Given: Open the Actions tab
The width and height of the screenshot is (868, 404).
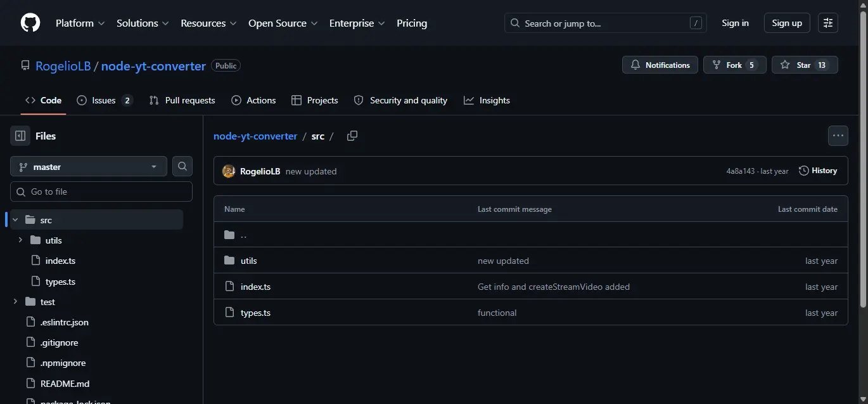Looking at the screenshot, I should (x=253, y=100).
